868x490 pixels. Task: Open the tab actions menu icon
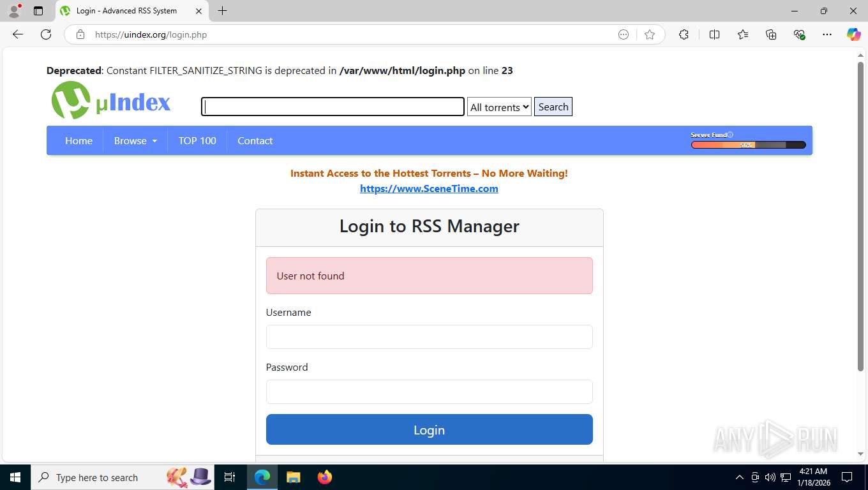pyautogui.click(x=38, y=11)
